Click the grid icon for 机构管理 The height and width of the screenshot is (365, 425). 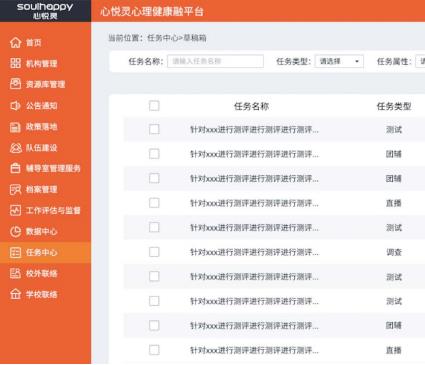click(x=16, y=63)
